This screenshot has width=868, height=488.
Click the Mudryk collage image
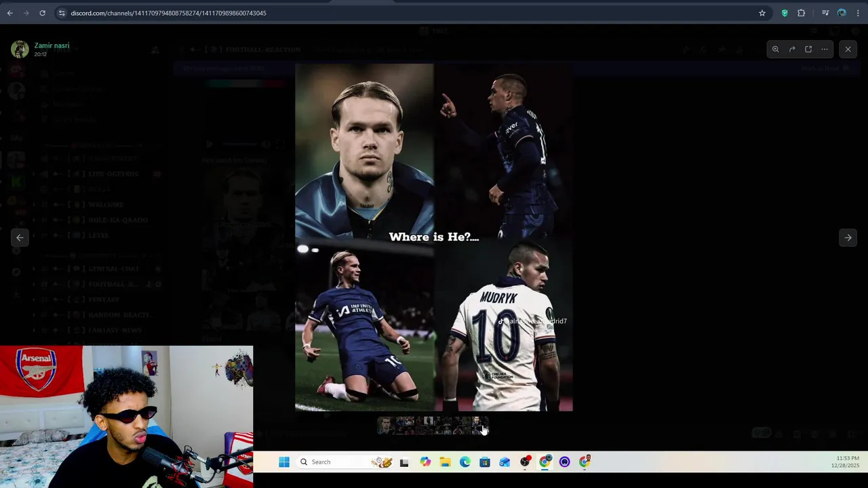434,237
